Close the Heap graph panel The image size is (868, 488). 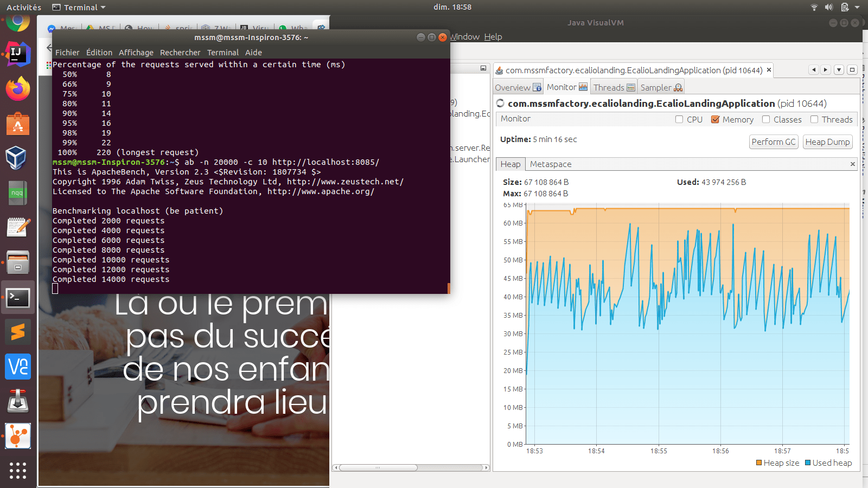coord(852,164)
